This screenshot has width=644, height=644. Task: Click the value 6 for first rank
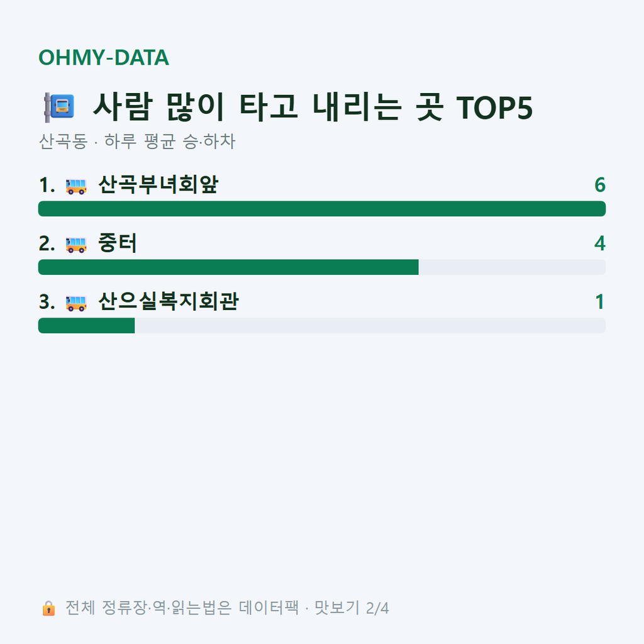pyautogui.click(x=600, y=185)
